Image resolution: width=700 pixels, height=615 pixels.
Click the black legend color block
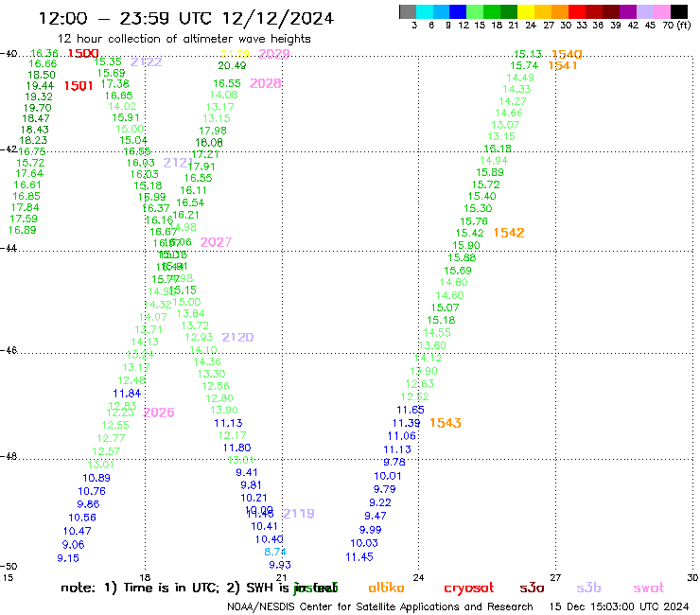pos(678,11)
